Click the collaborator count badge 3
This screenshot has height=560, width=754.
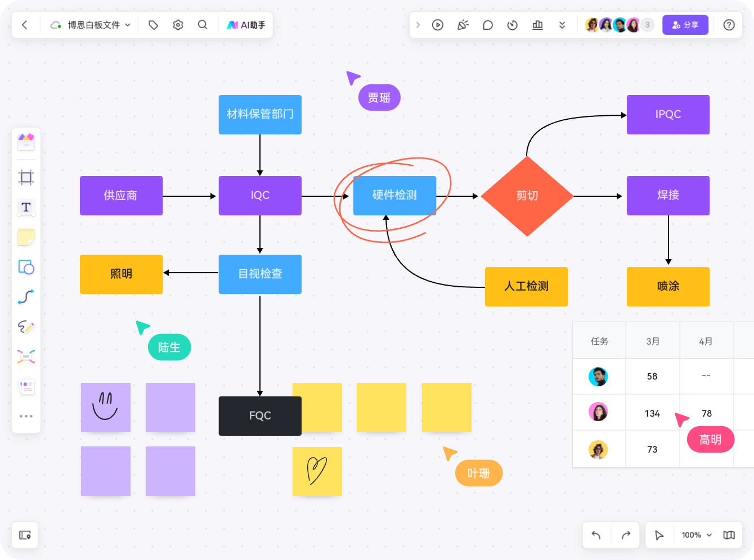(x=648, y=25)
